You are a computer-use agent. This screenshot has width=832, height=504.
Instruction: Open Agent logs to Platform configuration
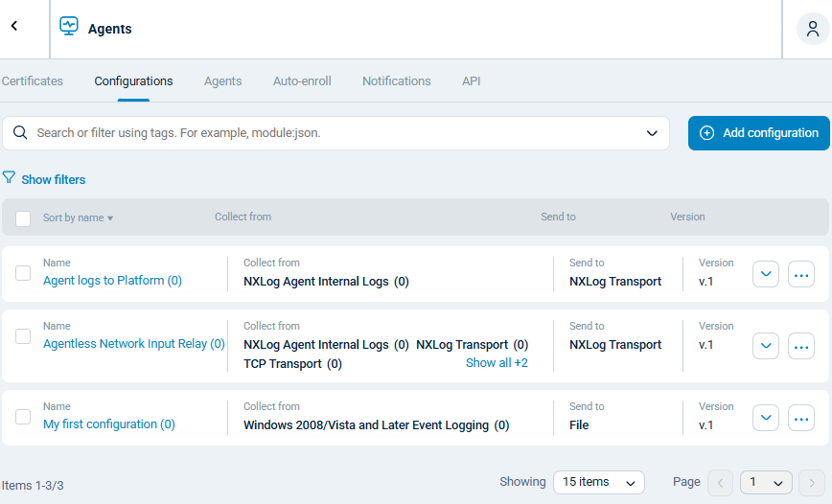[x=112, y=280]
